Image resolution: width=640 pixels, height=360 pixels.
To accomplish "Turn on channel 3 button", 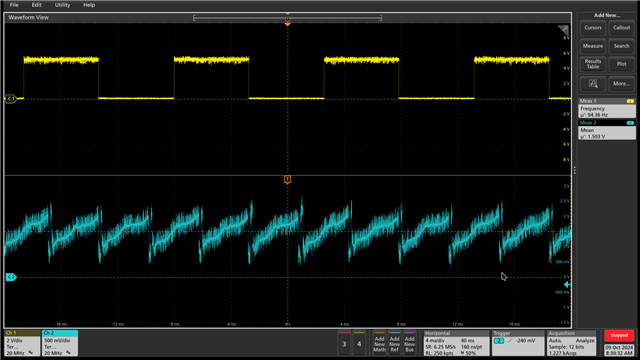I will (x=344, y=343).
